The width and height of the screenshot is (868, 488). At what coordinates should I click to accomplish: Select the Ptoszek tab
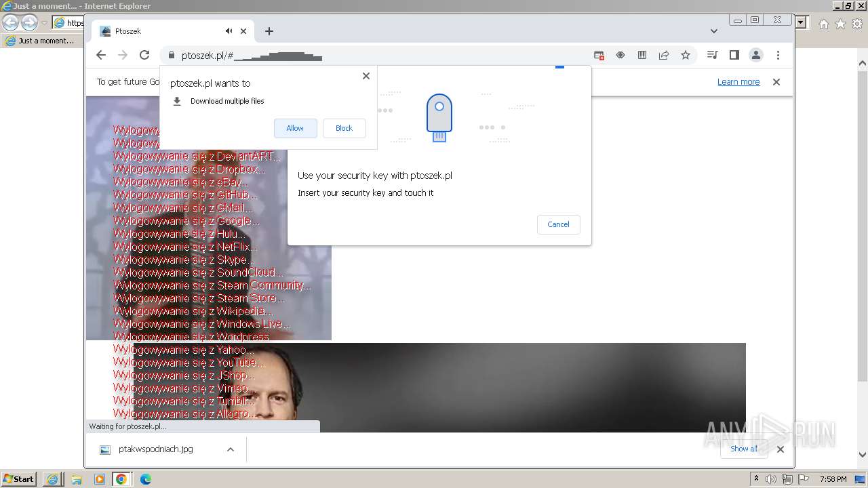[173, 31]
